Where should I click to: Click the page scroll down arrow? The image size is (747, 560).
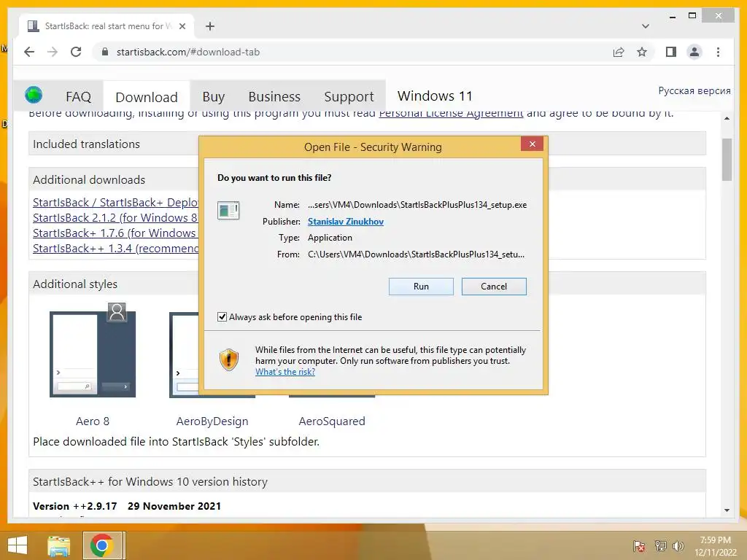pos(727,510)
